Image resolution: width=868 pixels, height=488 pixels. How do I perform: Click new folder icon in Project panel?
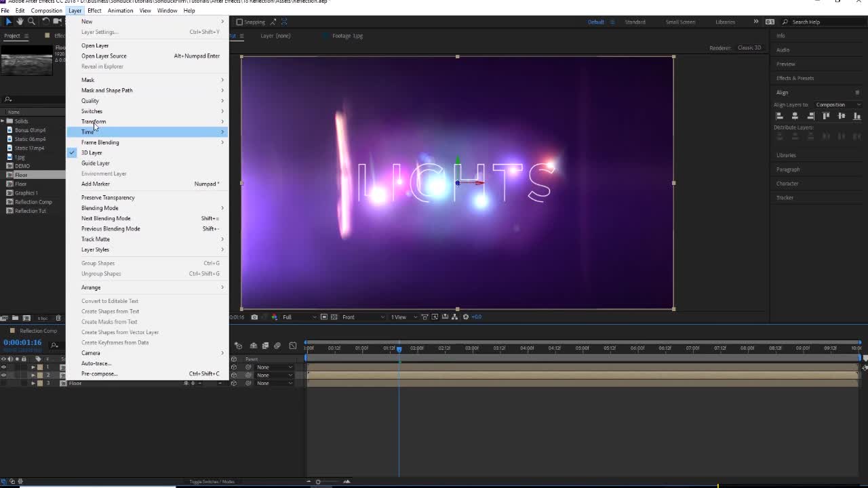tap(16, 318)
